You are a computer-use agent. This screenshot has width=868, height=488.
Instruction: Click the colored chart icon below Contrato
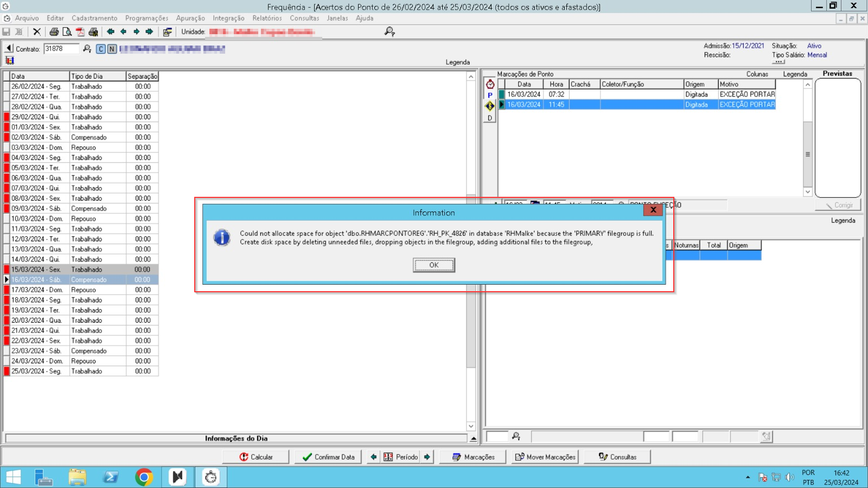(x=9, y=60)
